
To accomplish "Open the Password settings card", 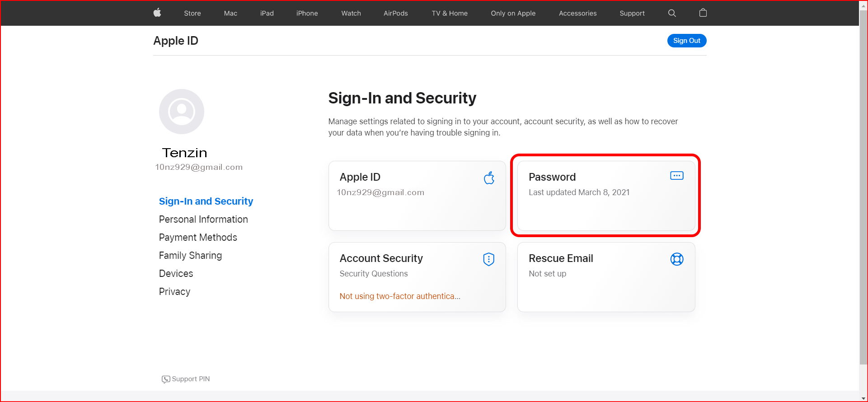I will [x=605, y=196].
